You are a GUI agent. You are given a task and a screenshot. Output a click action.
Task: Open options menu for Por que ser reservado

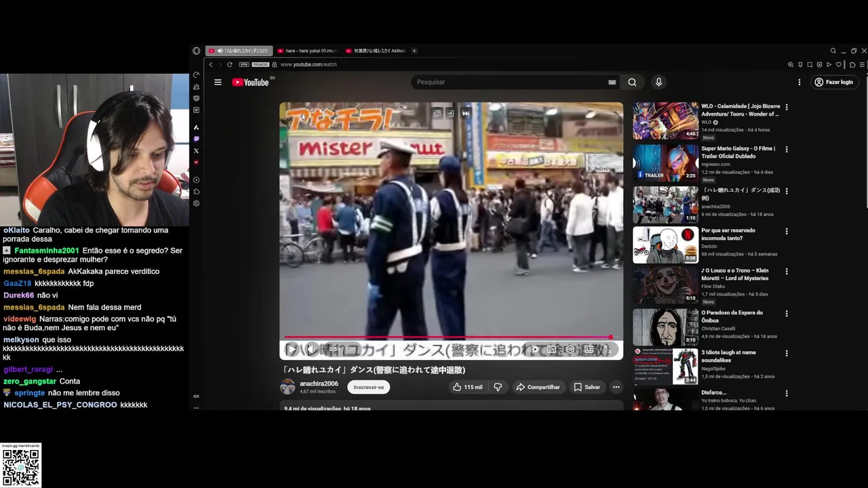coord(787,231)
